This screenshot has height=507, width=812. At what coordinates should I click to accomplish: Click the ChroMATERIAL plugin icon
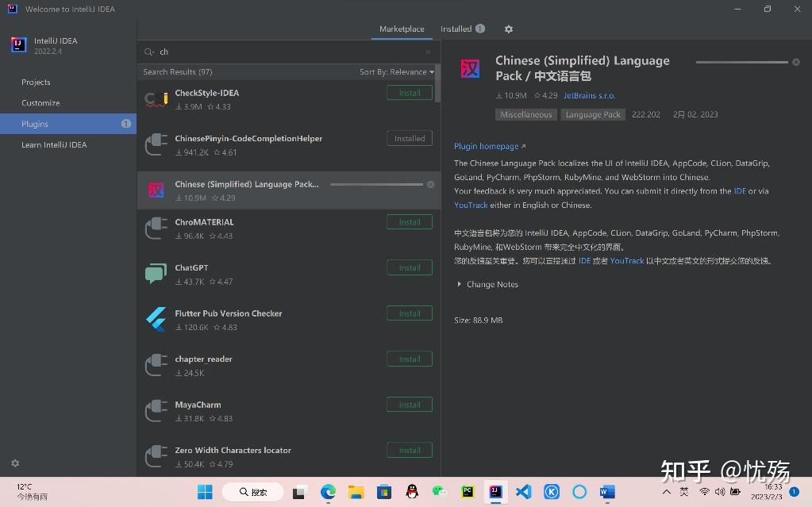[156, 228]
